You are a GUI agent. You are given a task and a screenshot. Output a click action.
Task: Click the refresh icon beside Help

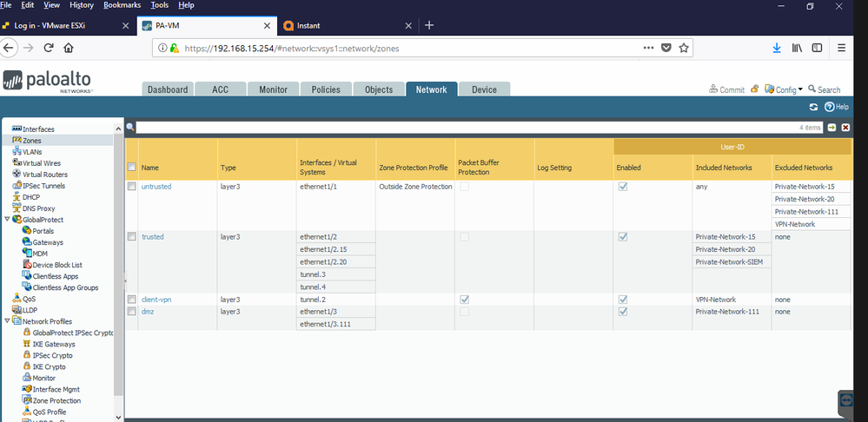(813, 108)
